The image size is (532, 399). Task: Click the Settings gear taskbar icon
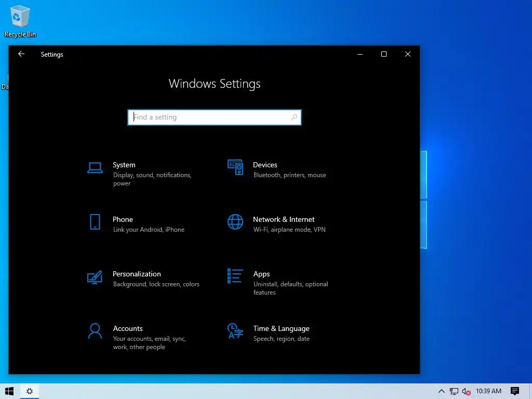click(x=30, y=391)
